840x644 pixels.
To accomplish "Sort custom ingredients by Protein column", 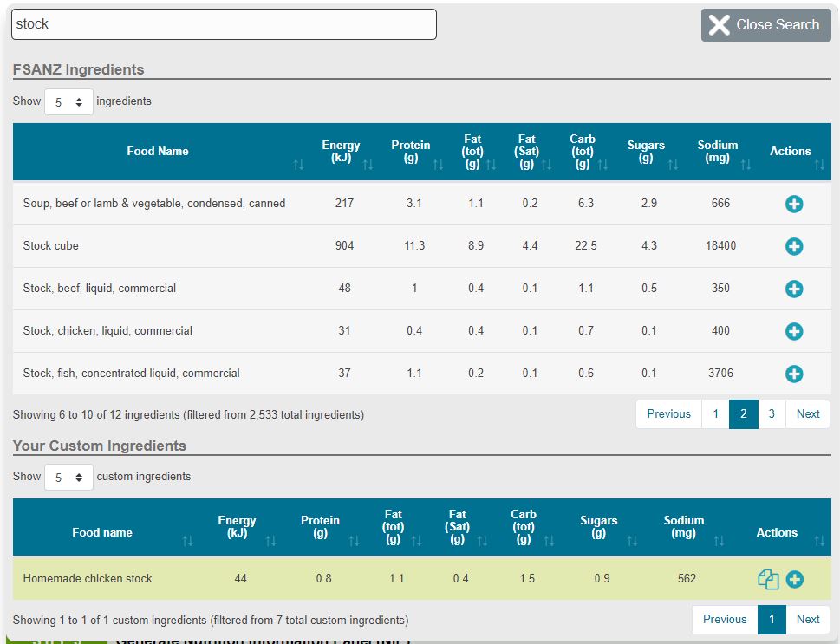I will click(x=321, y=527).
